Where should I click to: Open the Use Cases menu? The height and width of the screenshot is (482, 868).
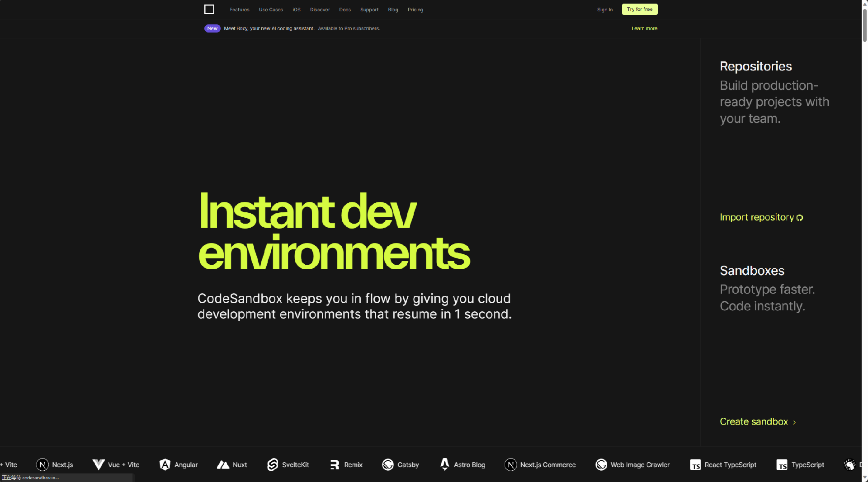[x=271, y=9]
